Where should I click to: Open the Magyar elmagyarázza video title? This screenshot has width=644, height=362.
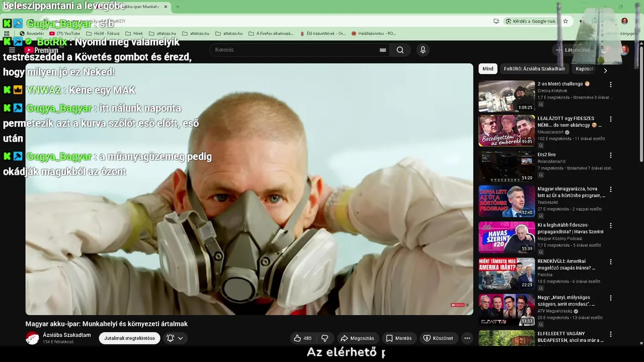coord(571,192)
